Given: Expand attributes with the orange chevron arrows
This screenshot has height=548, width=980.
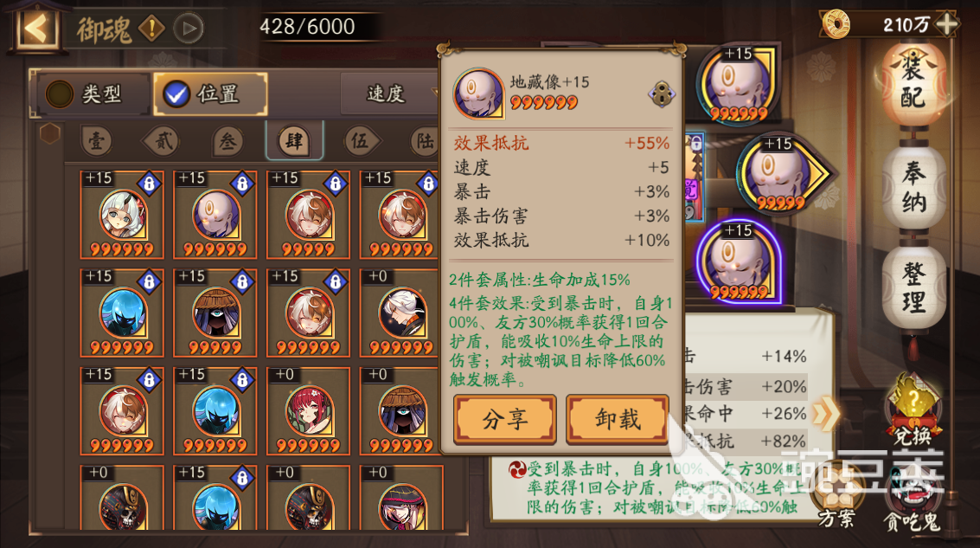Looking at the screenshot, I should (x=827, y=414).
